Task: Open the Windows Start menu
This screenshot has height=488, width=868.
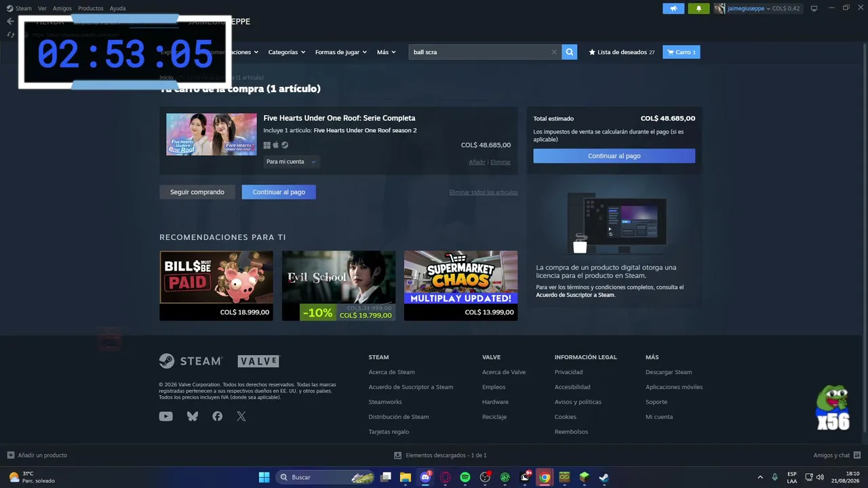Action: 264,477
